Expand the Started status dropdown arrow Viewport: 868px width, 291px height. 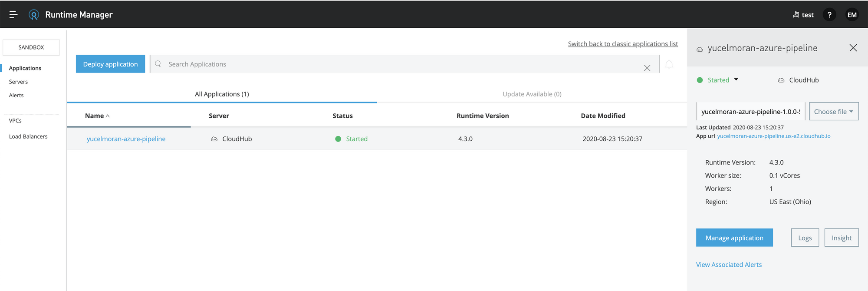pos(736,79)
